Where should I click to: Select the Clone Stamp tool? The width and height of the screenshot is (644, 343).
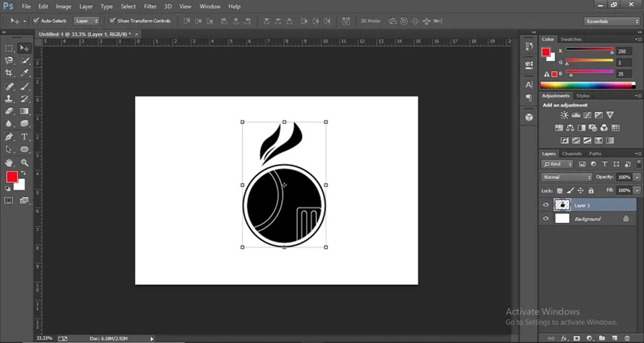pyautogui.click(x=9, y=98)
